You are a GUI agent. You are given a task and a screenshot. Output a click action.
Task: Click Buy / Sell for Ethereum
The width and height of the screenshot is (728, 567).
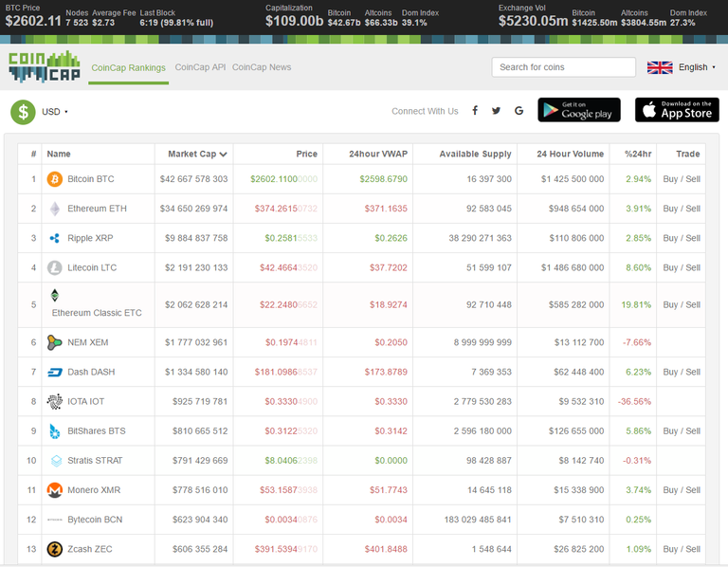point(682,209)
